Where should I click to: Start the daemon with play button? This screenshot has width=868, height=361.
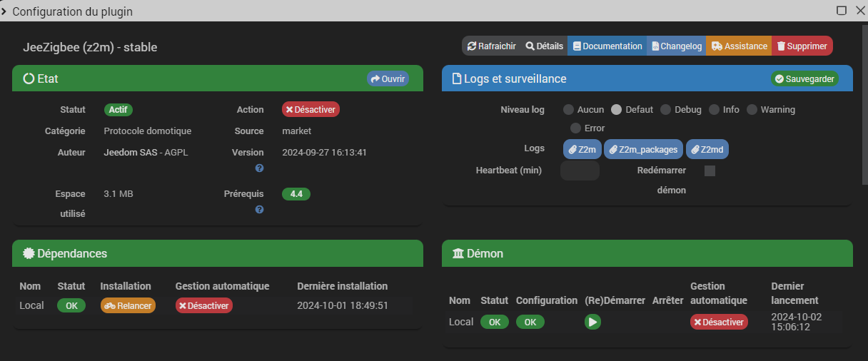(592, 322)
